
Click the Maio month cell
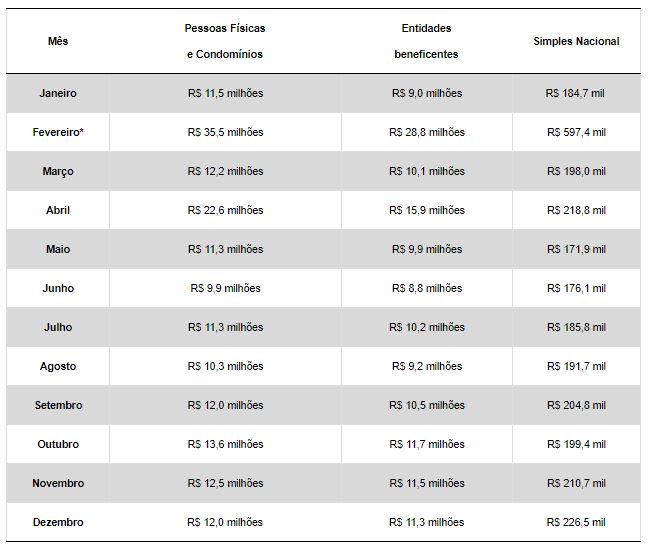[x=58, y=249]
